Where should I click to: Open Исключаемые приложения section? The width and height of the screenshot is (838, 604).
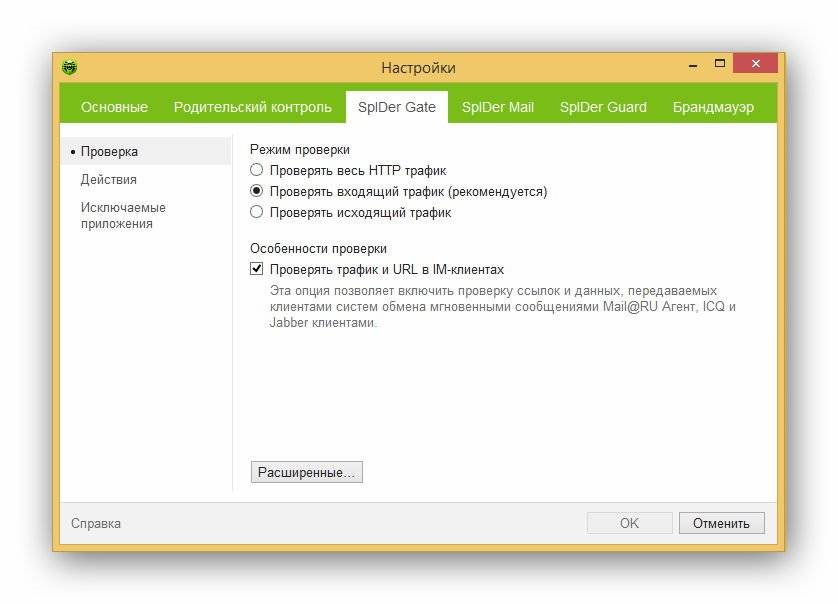pos(123,215)
